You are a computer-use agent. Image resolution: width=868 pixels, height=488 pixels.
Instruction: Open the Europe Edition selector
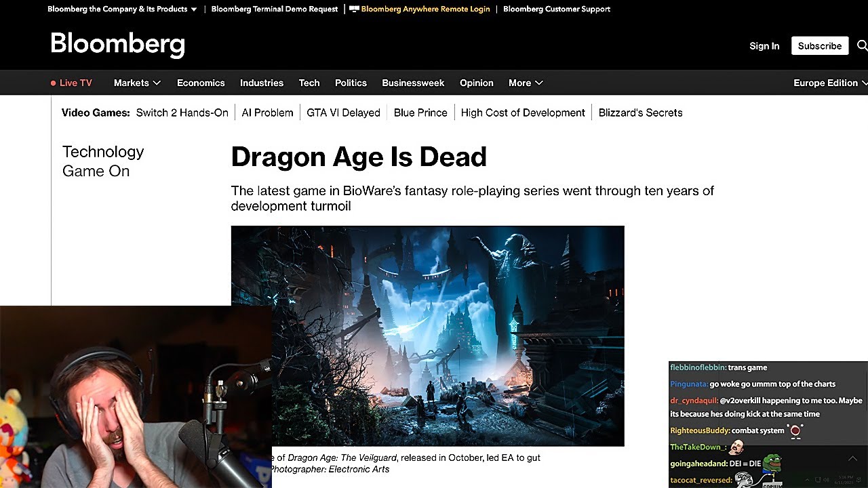point(830,83)
